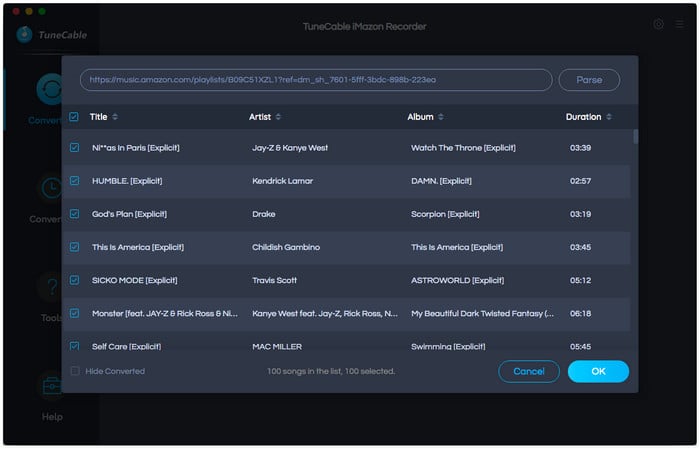The image size is (700, 449).
Task: Open the Tools sidebar icon
Action: coord(52,287)
